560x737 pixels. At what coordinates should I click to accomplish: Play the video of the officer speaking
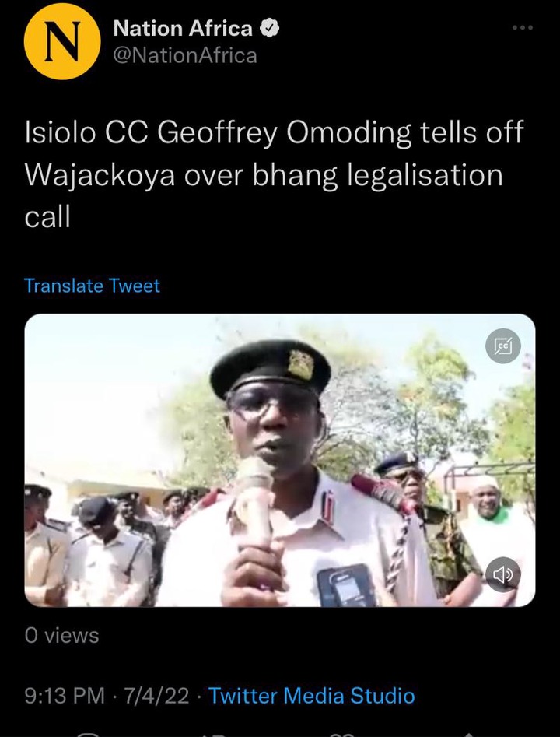click(x=279, y=460)
